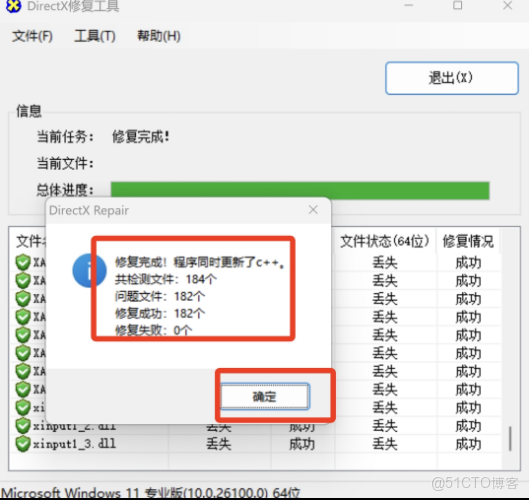Click the shield icon of xinput1_2.dll row
The height and width of the screenshot is (500, 529).
click(23, 426)
